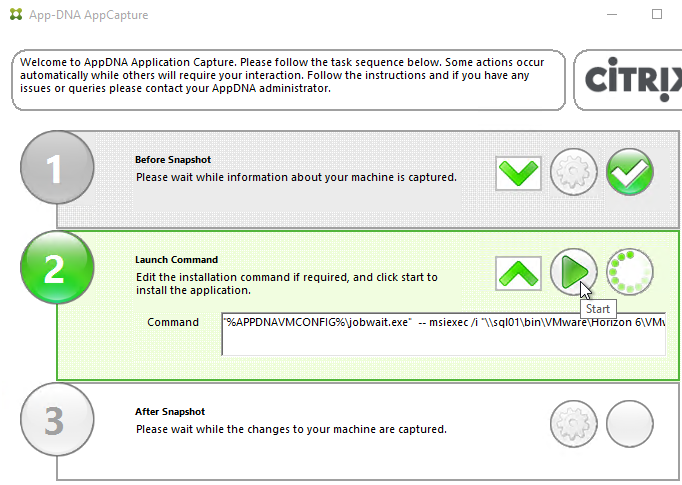Collapse step 2 with the green up chevron
This screenshot has height=485, width=682.
(518, 273)
